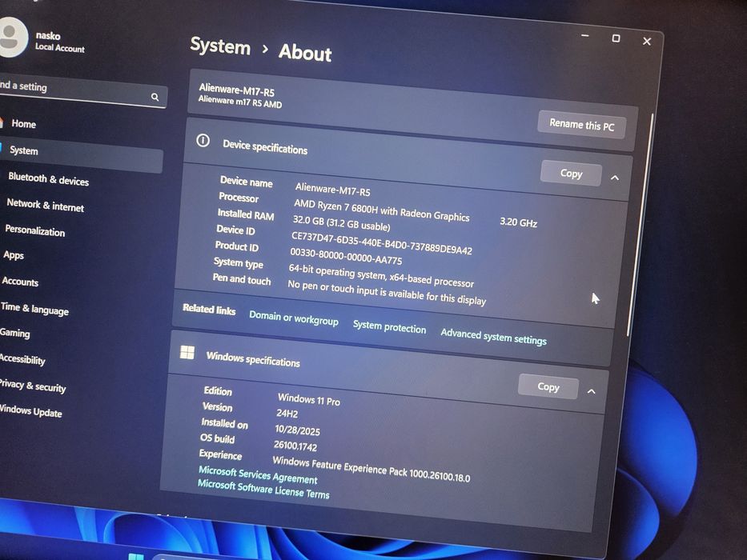Open Gaming settings
This screenshot has height=560, width=747.
click(x=14, y=333)
